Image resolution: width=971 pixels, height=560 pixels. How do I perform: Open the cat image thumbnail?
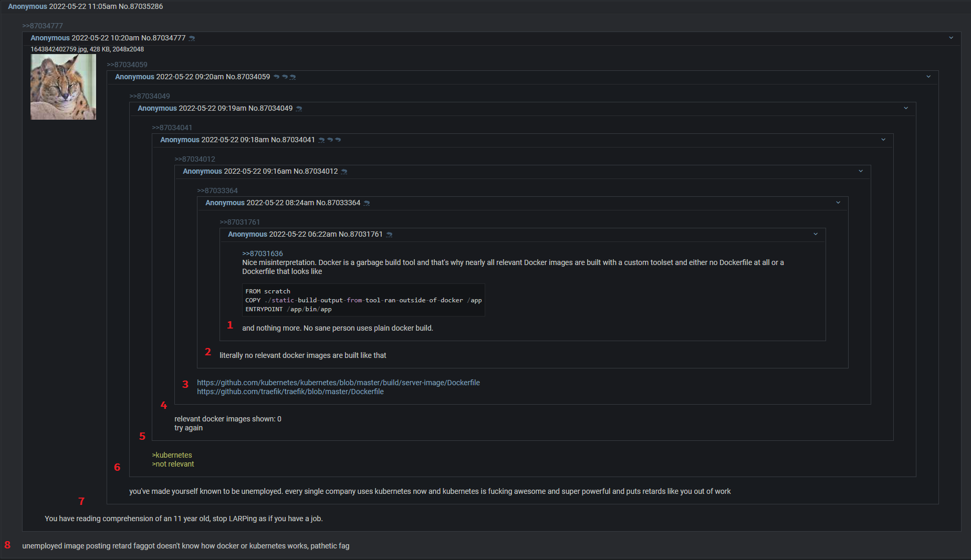tap(63, 87)
